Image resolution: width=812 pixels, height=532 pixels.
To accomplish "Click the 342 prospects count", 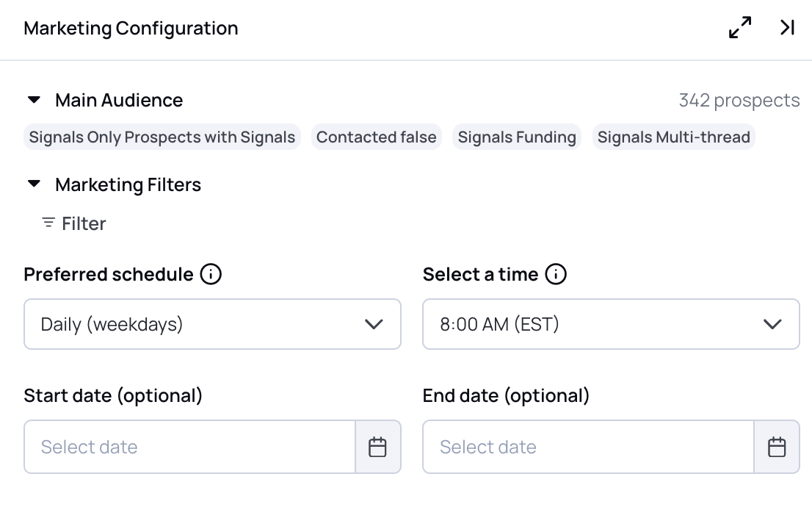I will click(x=739, y=100).
